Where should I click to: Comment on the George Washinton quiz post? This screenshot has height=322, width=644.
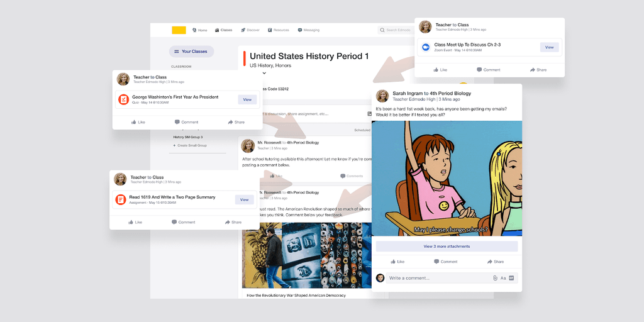(186, 122)
